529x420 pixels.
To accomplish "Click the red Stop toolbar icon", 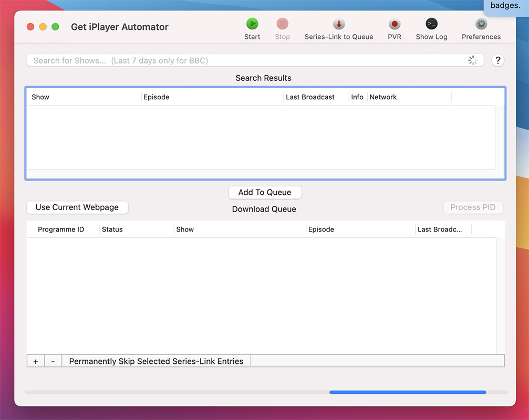I will [x=283, y=24].
